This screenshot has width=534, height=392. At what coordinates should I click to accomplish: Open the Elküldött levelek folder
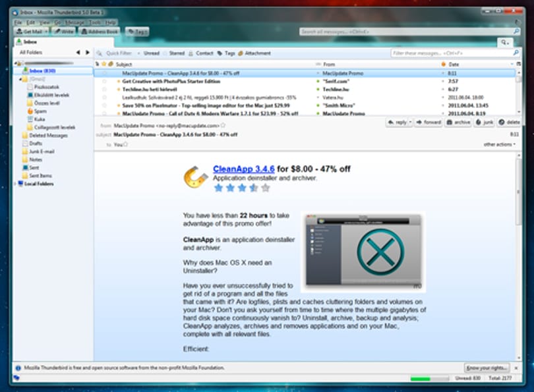click(51, 96)
